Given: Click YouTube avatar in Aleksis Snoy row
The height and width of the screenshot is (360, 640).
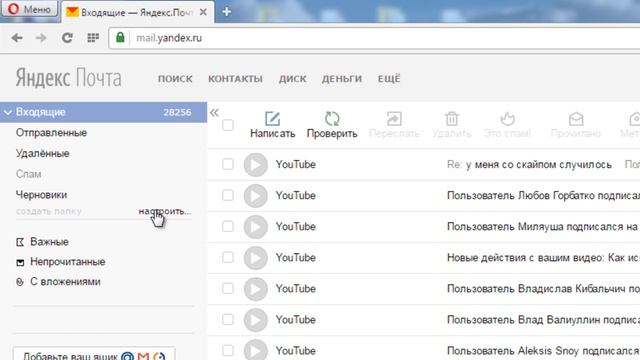Looking at the screenshot, I should coord(256,350).
